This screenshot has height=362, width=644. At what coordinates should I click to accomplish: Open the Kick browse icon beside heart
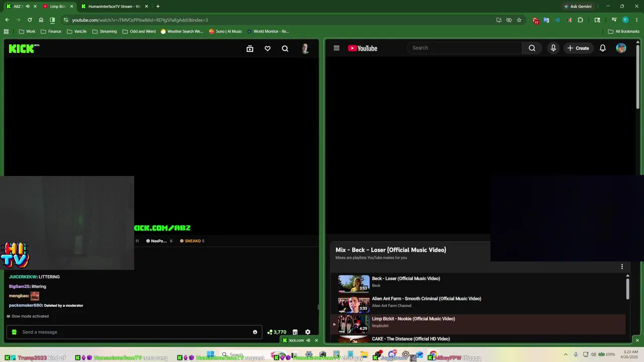click(x=250, y=49)
